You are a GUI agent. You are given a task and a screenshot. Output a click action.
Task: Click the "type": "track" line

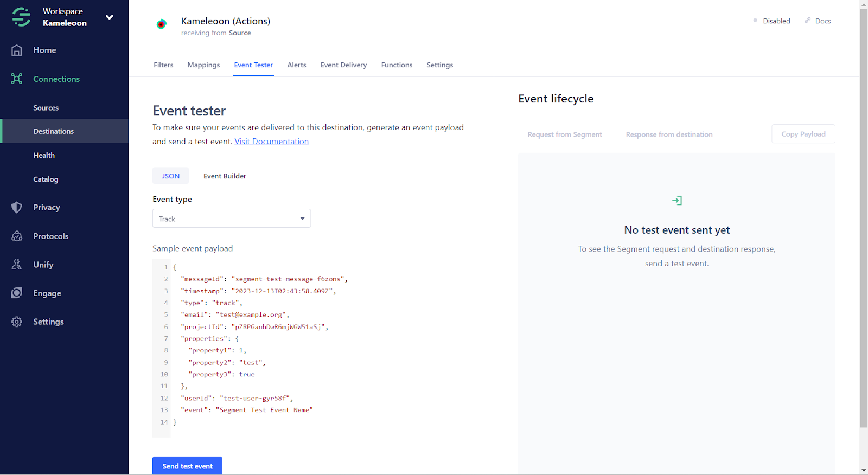(212, 303)
